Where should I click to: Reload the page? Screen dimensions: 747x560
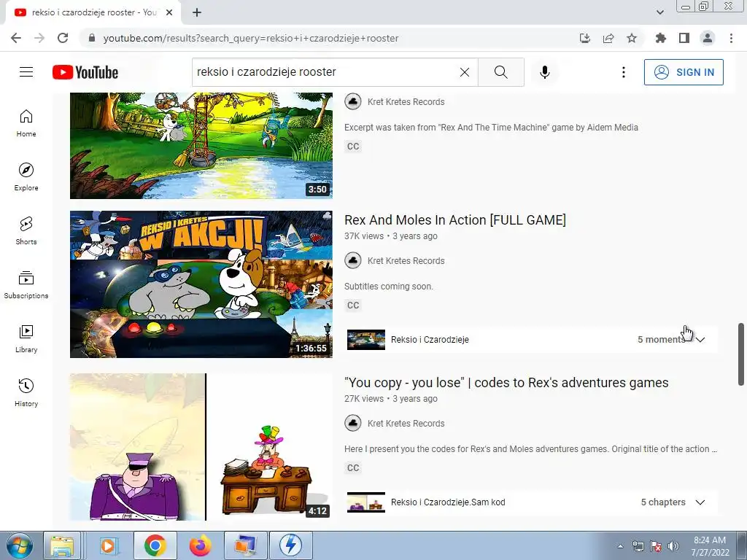[63, 38]
